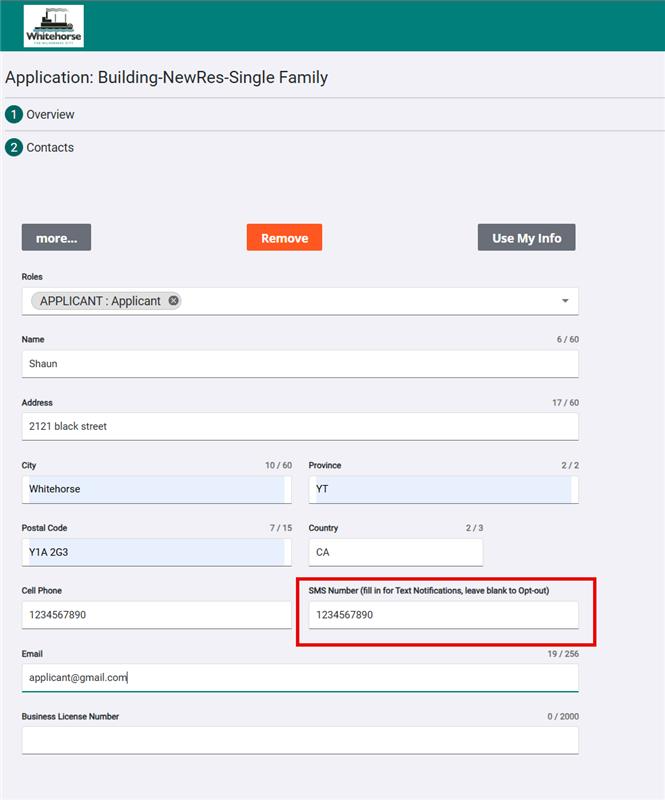Screen dimensions: 665x800
Task: Click the orange Remove button
Action: [x=284, y=238]
